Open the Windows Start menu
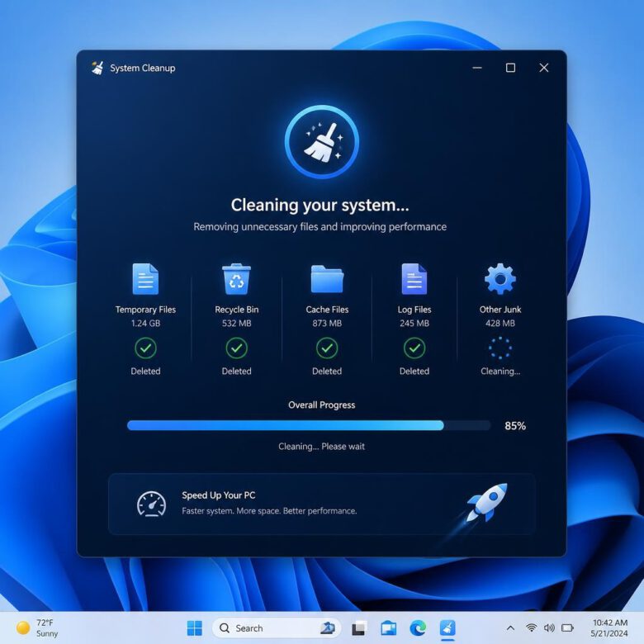 194,628
